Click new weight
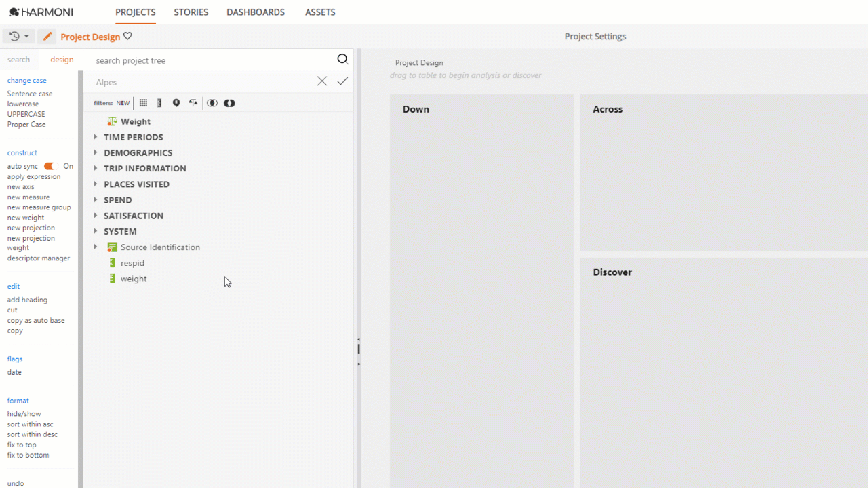 tap(26, 218)
